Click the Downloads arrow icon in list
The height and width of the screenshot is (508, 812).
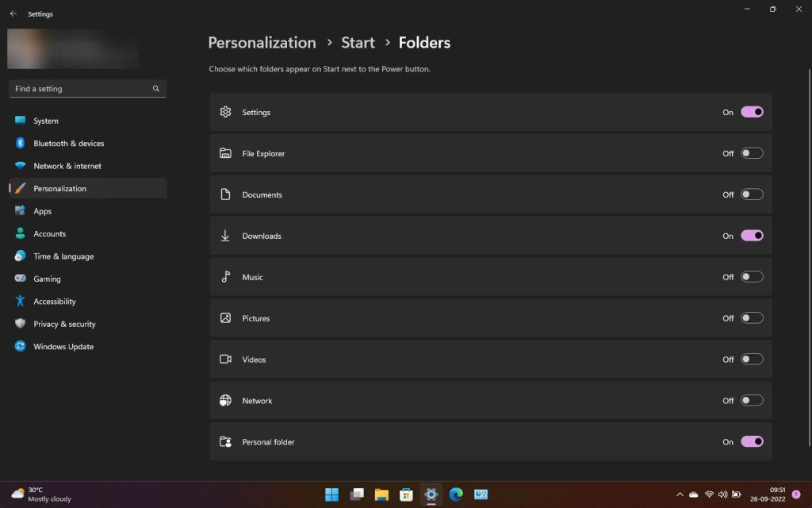point(225,235)
